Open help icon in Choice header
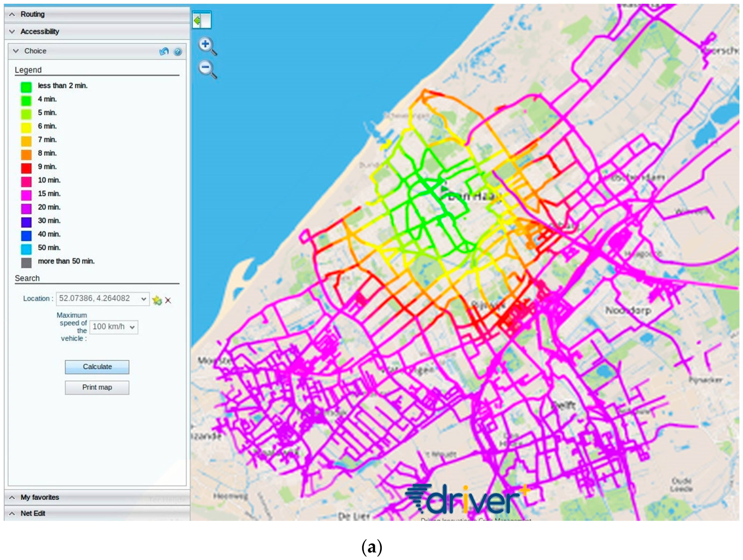 click(x=177, y=51)
